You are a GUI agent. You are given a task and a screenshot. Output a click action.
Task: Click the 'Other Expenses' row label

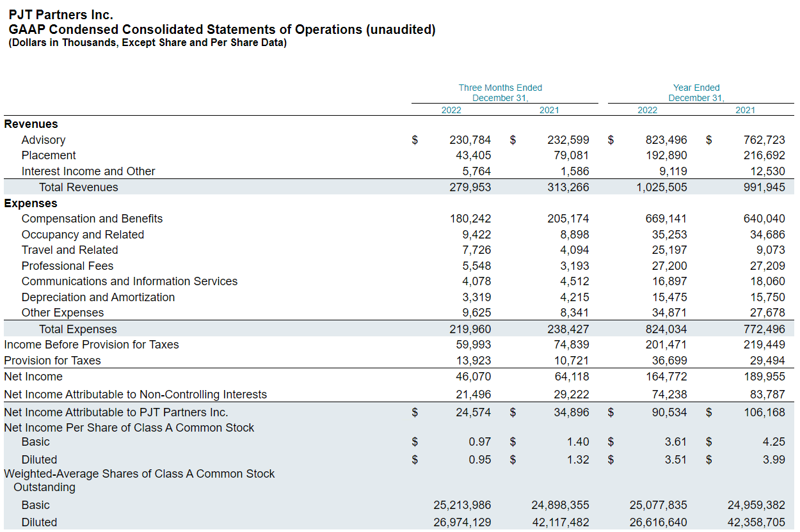63,313
